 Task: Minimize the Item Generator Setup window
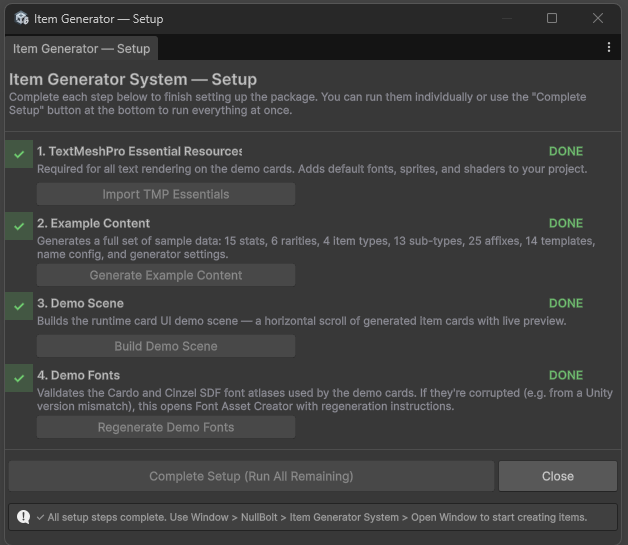(x=507, y=18)
